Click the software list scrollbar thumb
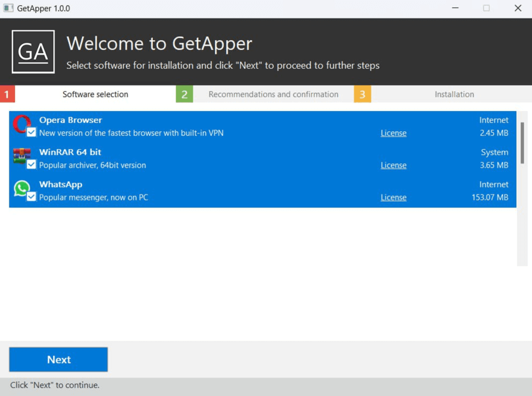The height and width of the screenshot is (396, 532). (522, 143)
